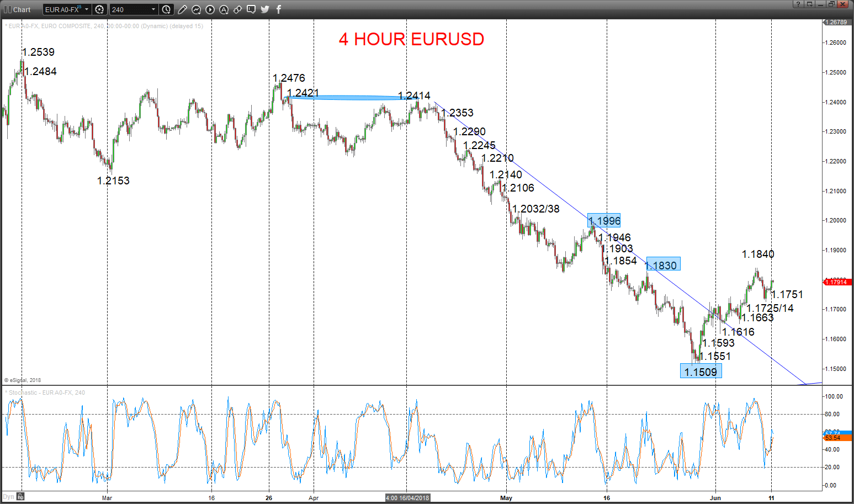Select the pencil drawing tools icon
This screenshot has width=854, height=504.
(182, 9)
